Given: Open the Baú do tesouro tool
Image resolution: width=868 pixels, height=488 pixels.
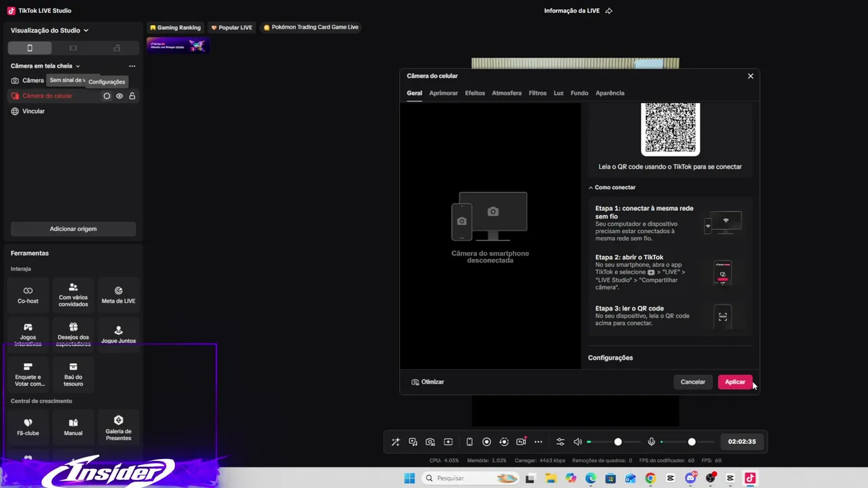Looking at the screenshot, I should [73, 374].
